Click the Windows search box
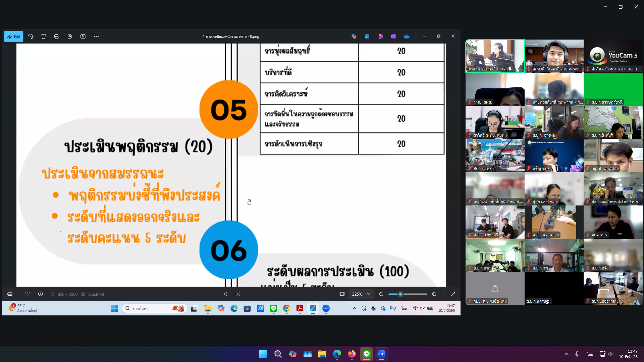Viewport: 644px width, 362px height. [x=154, y=308]
